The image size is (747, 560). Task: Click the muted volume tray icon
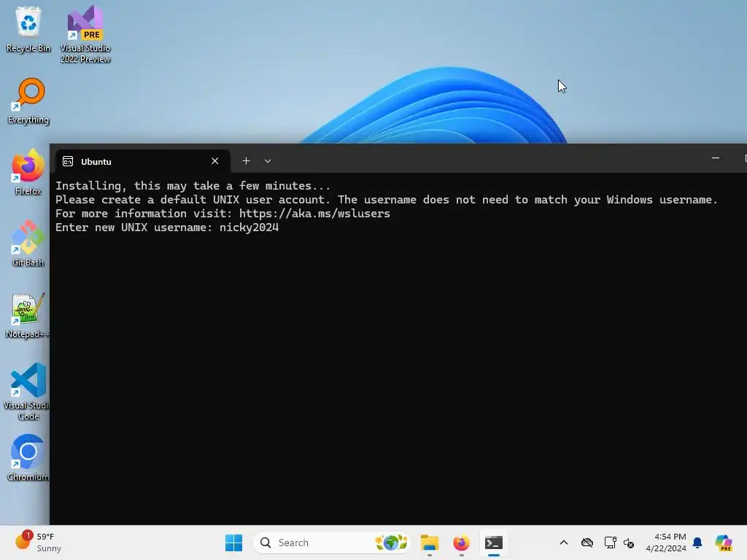pyautogui.click(x=629, y=542)
